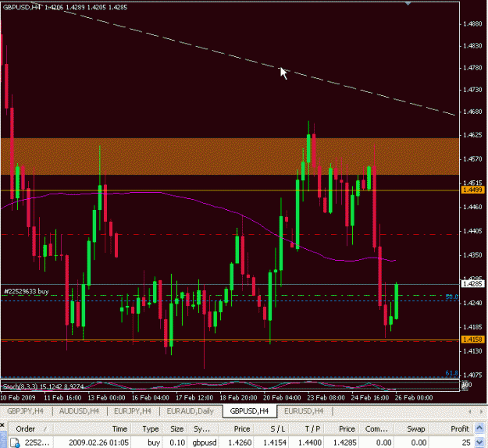The height and width of the screenshot is (448, 488).
Task: Click the profit value 25
Action: point(466,443)
